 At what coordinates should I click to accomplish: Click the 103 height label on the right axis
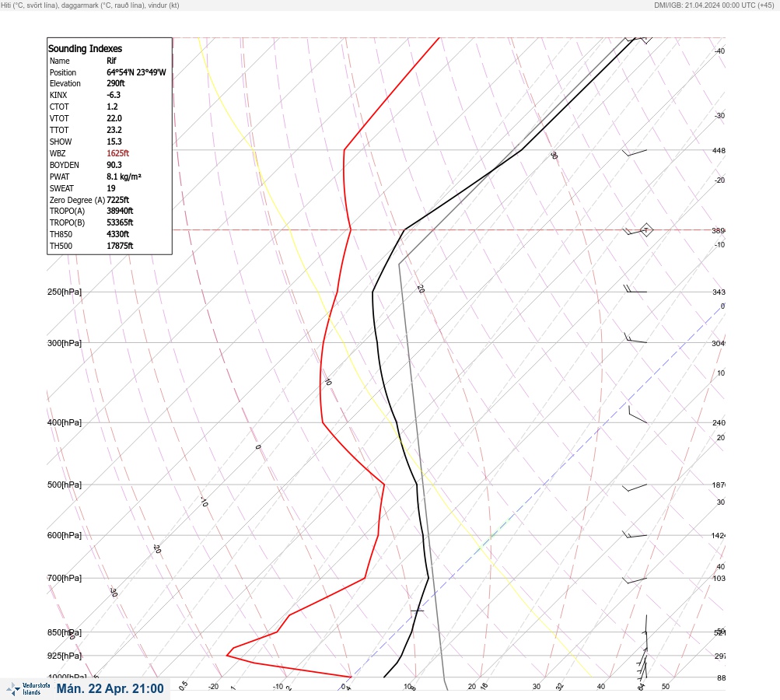coord(719,578)
